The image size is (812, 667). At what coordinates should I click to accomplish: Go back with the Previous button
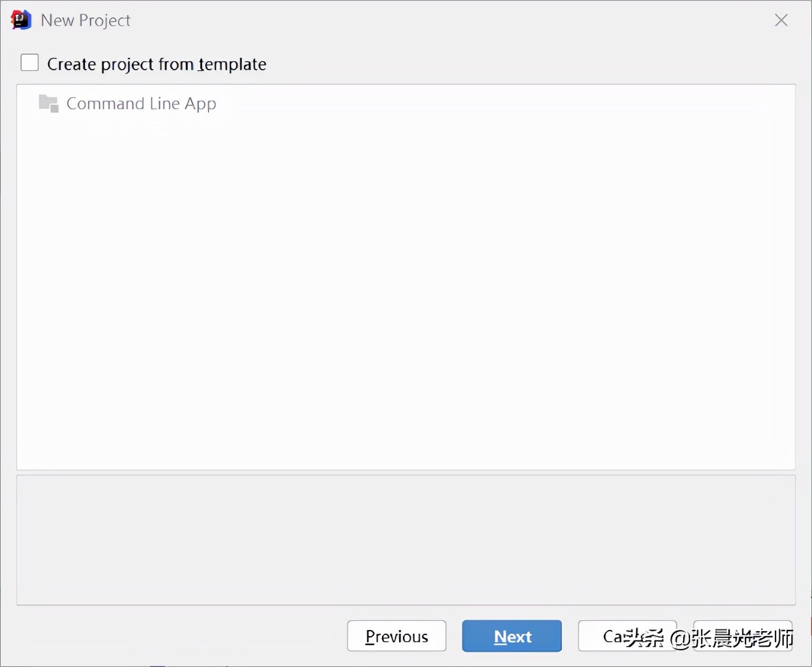[396, 636]
